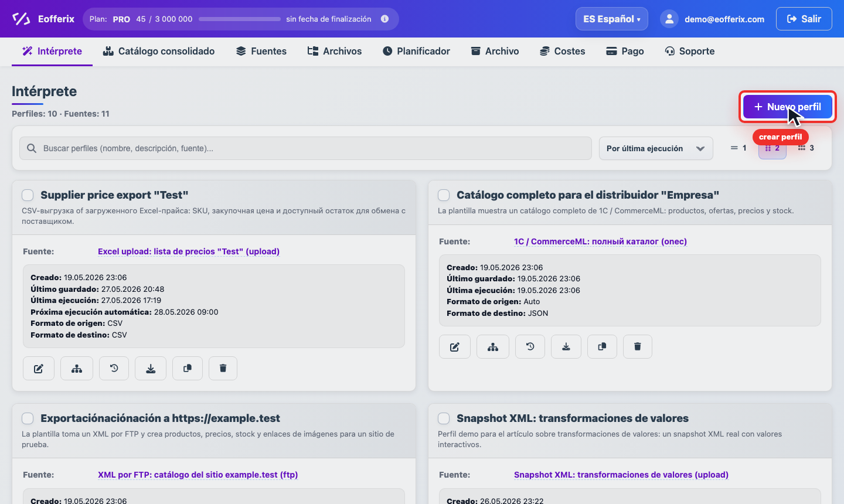
Task: Show history of Catálogo completo profile
Action: click(x=530, y=347)
